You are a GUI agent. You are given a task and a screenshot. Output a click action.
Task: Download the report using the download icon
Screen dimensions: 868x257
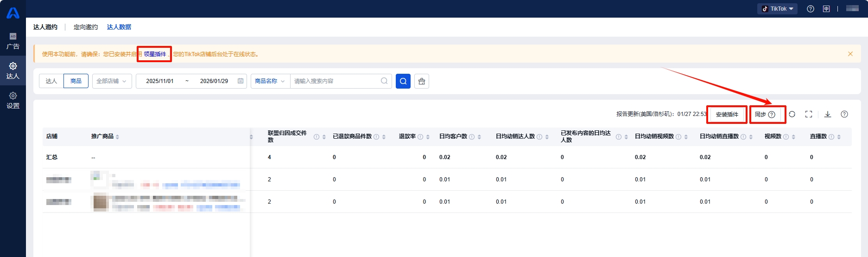tap(828, 114)
